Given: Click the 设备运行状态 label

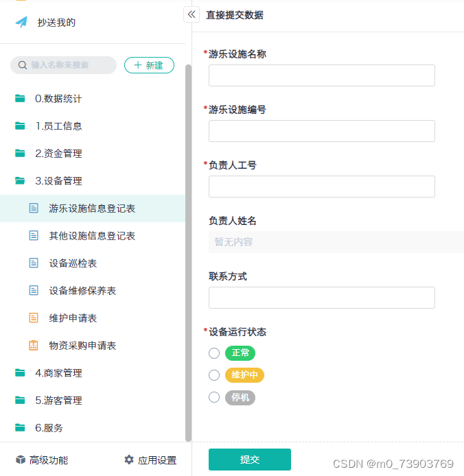Looking at the screenshot, I should coord(237,332).
